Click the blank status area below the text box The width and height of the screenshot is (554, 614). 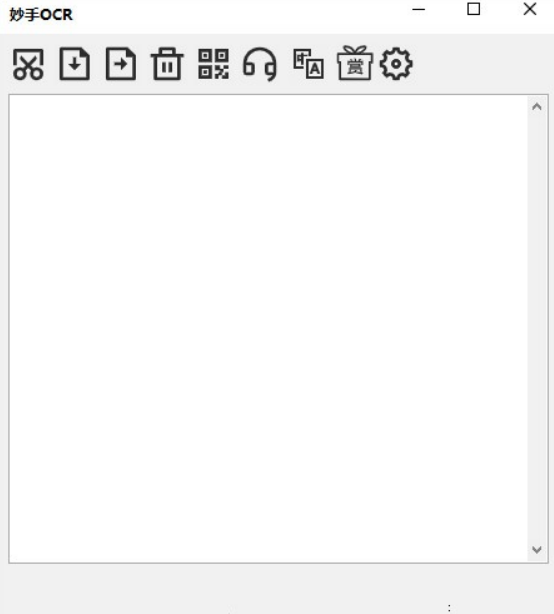click(277, 589)
